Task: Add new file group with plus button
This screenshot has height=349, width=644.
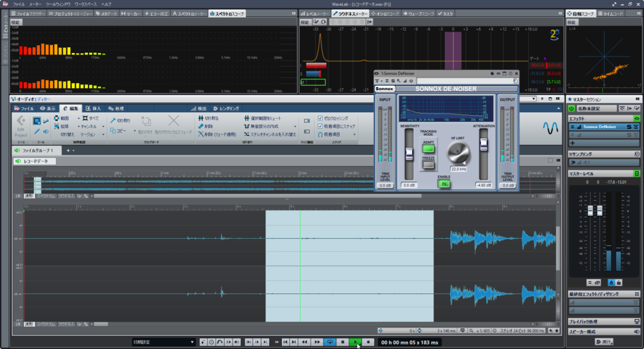Action: tap(68, 151)
